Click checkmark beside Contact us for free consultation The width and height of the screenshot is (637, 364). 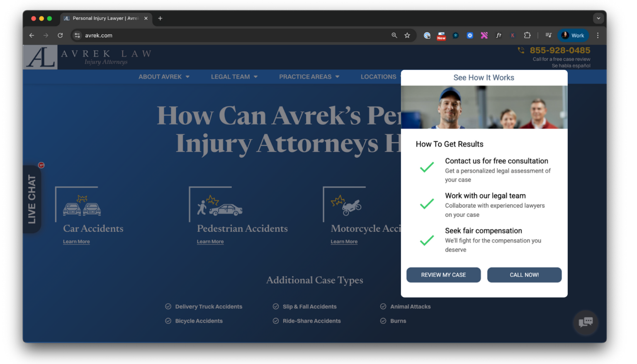pos(427,167)
